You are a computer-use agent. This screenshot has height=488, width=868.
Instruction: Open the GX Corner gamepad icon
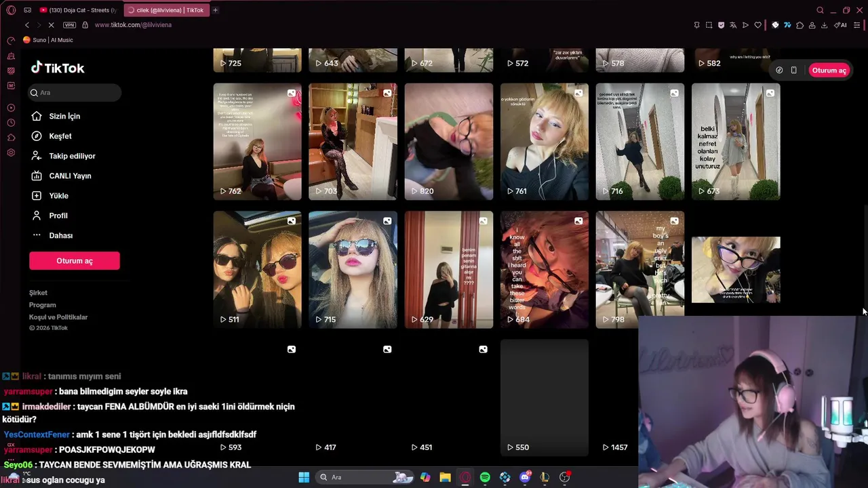coord(28,10)
